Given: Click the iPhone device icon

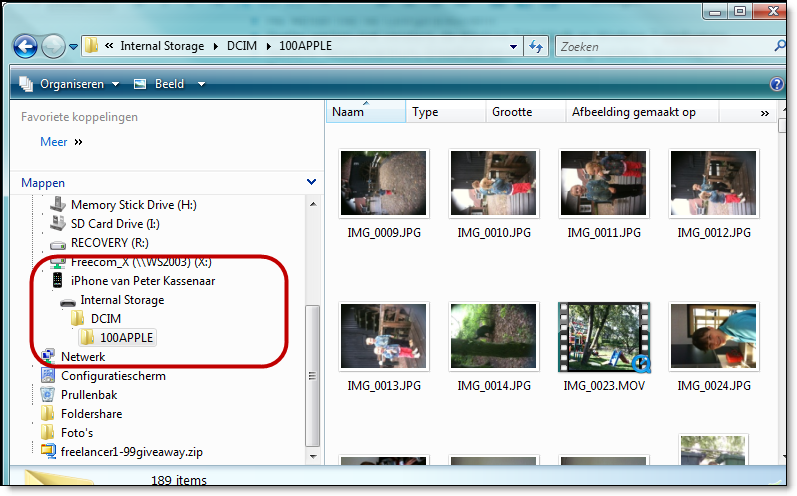Looking at the screenshot, I should (57, 280).
